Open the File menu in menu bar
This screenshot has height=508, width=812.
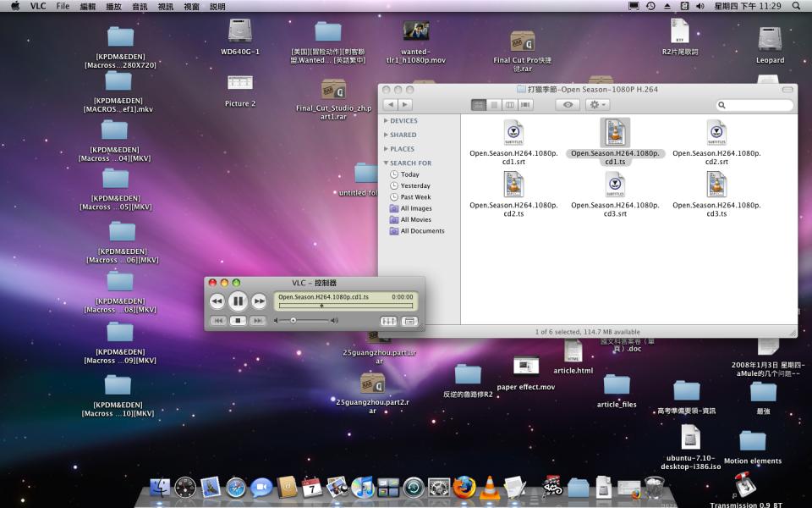(x=63, y=6)
